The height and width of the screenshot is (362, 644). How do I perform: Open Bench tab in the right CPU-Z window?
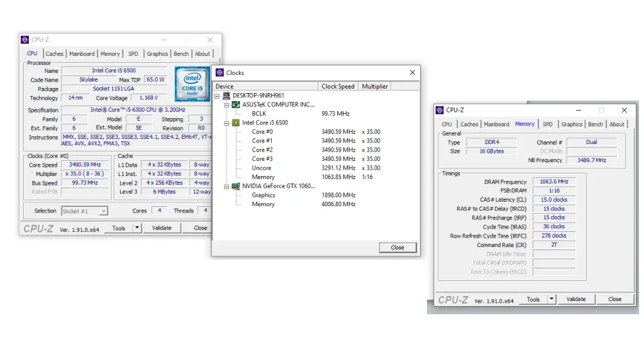pos(596,124)
